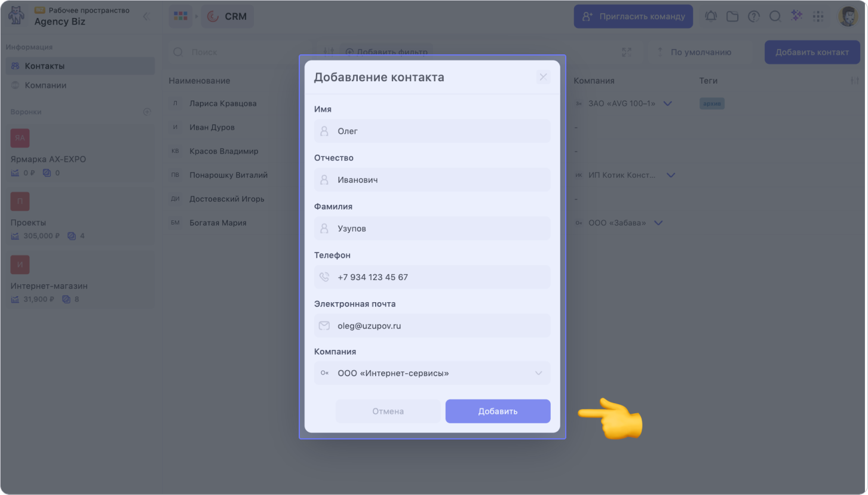The image size is (868, 495).
Task: Expand the Компания dropdown in the dialog
Action: click(x=538, y=373)
